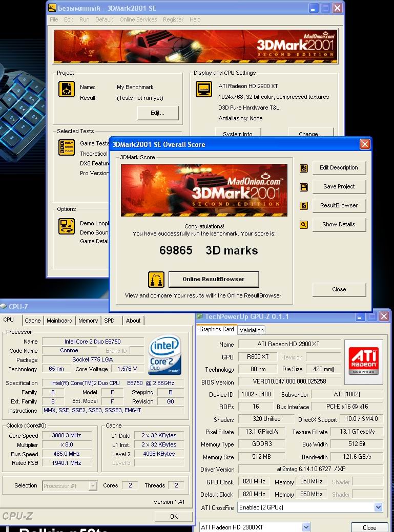Click the Shaders 320 Unified value
This screenshot has height=532, width=394.
coord(266,419)
